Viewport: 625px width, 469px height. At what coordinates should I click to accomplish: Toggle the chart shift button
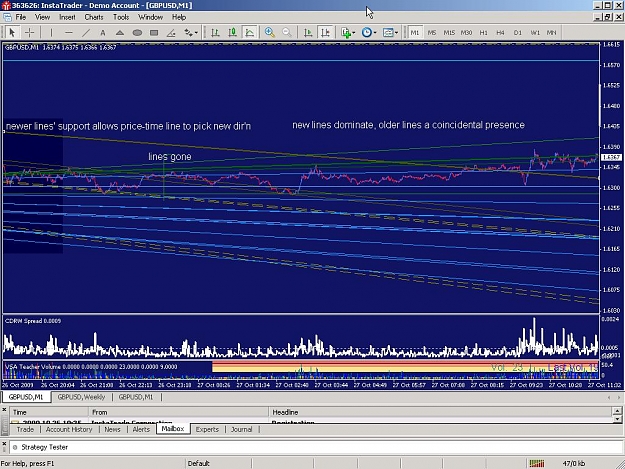click(325, 33)
